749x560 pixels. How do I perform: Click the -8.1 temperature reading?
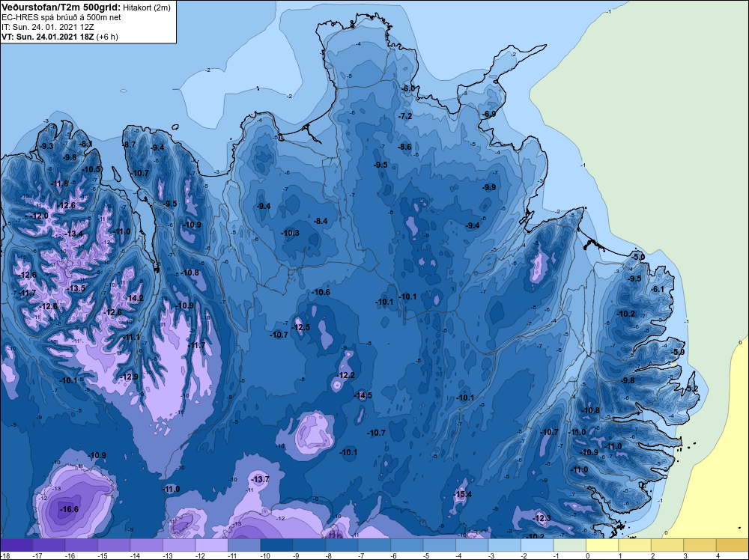pyautogui.click(x=85, y=143)
